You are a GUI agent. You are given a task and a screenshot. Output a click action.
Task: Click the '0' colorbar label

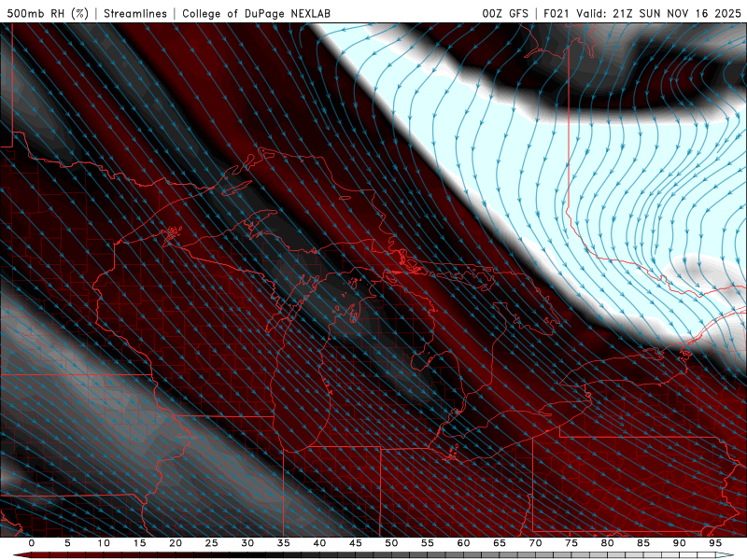point(32,543)
